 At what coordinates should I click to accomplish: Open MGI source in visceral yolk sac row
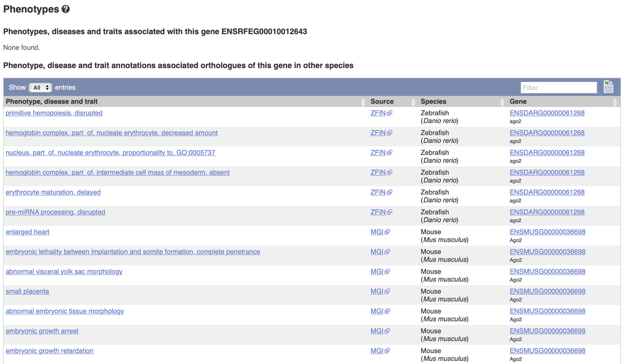click(x=380, y=271)
